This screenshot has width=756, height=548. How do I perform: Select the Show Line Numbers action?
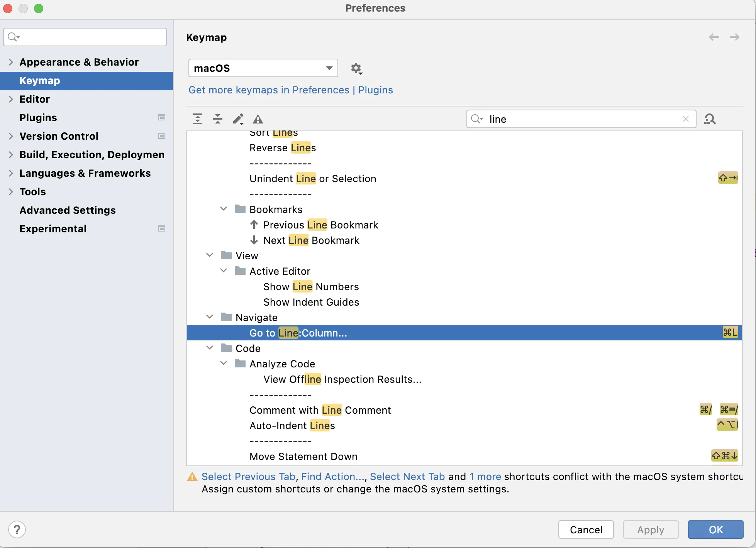click(311, 287)
